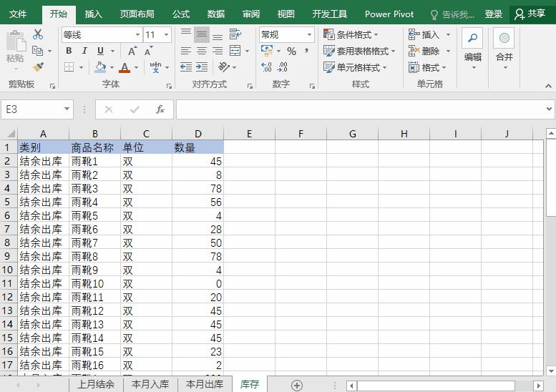
Task: Toggle italic formatting
Action: [84, 51]
